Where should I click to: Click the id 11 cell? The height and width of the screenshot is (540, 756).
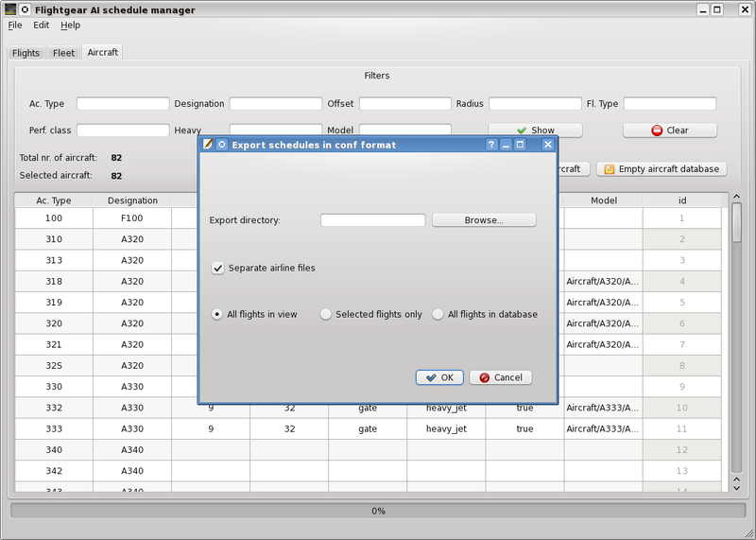click(x=682, y=429)
